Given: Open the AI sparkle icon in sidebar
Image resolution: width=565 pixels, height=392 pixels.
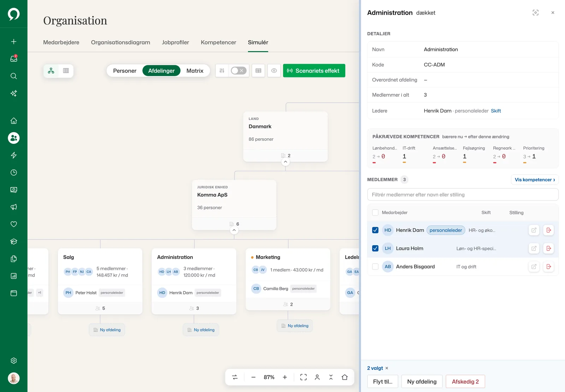Looking at the screenshot, I should coord(14,93).
